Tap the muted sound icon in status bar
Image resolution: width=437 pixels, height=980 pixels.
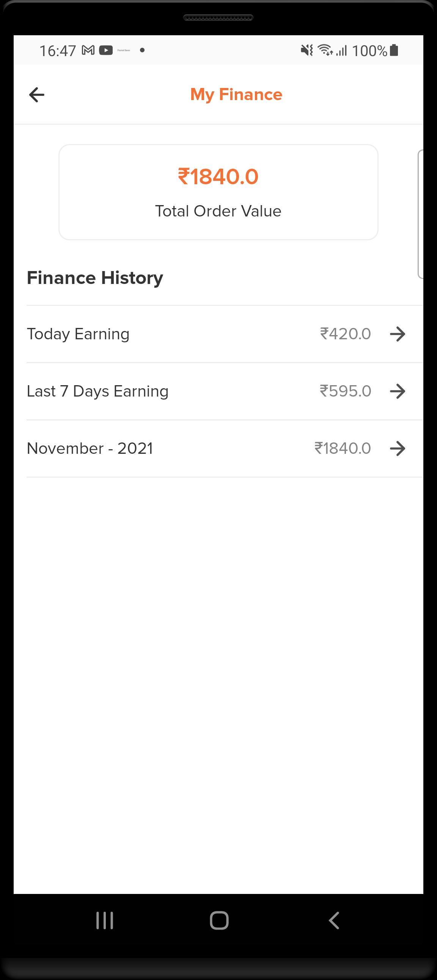[x=307, y=50]
